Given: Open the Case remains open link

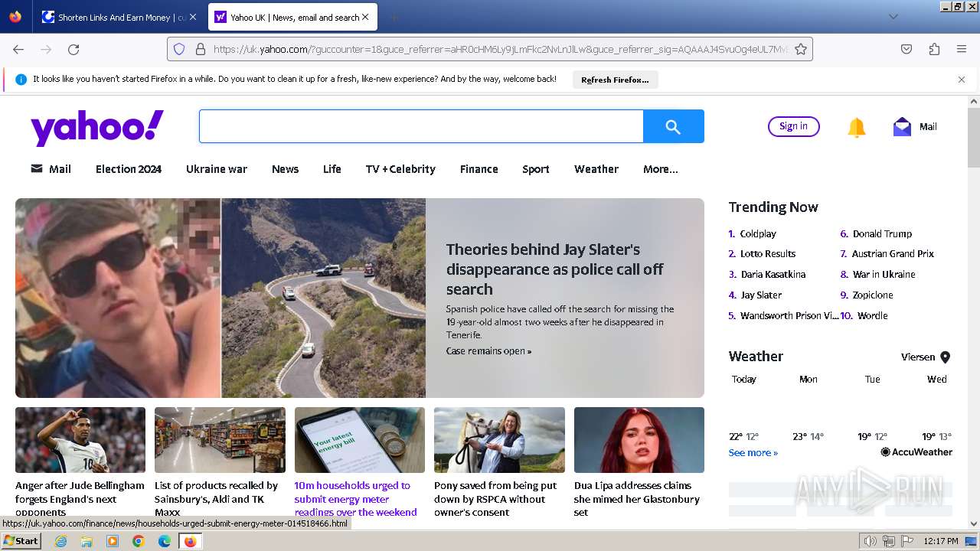Looking at the screenshot, I should coord(488,351).
